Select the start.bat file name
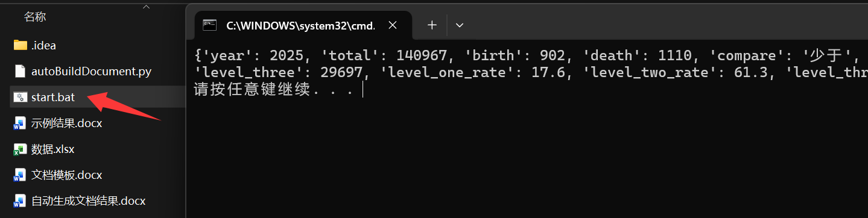 [x=53, y=97]
